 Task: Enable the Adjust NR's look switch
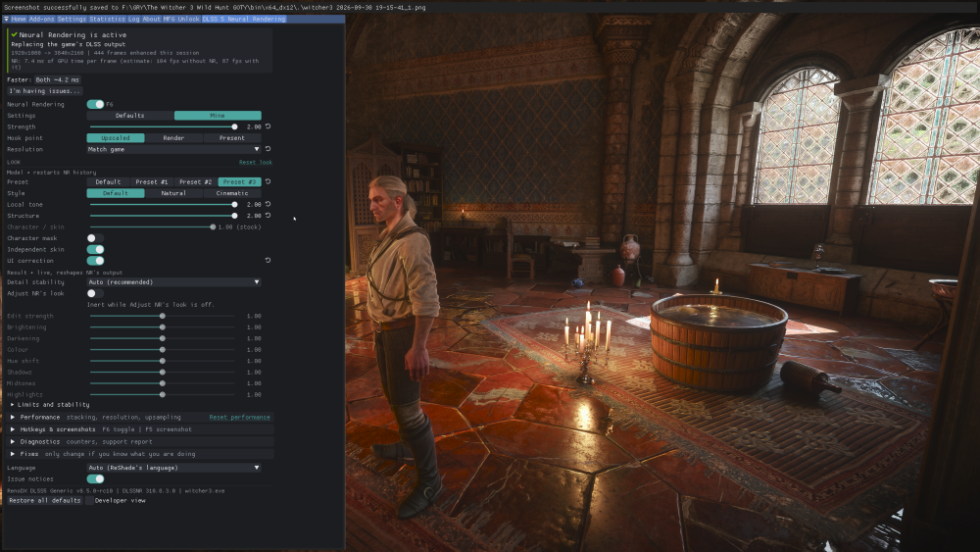pyautogui.click(x=96, y=293)
